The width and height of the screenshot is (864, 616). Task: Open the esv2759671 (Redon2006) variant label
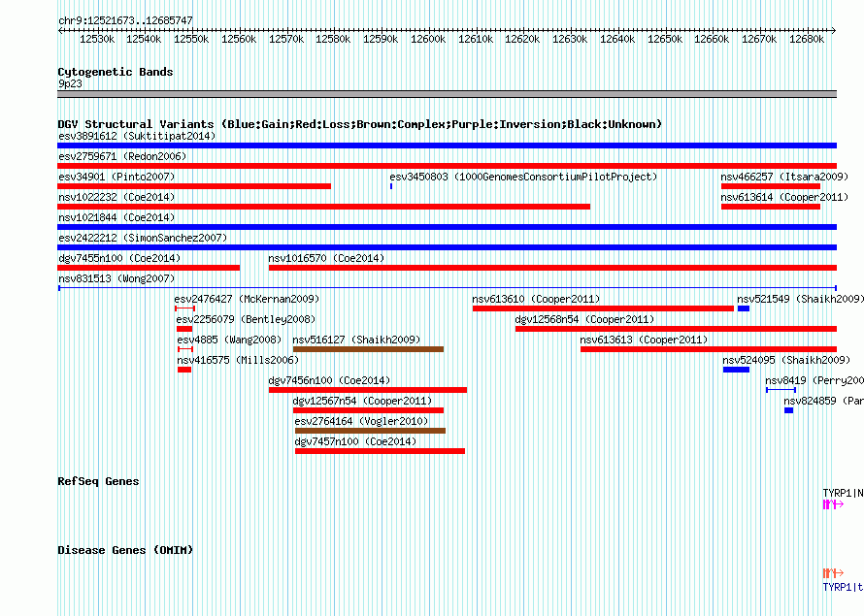[122, 156]
